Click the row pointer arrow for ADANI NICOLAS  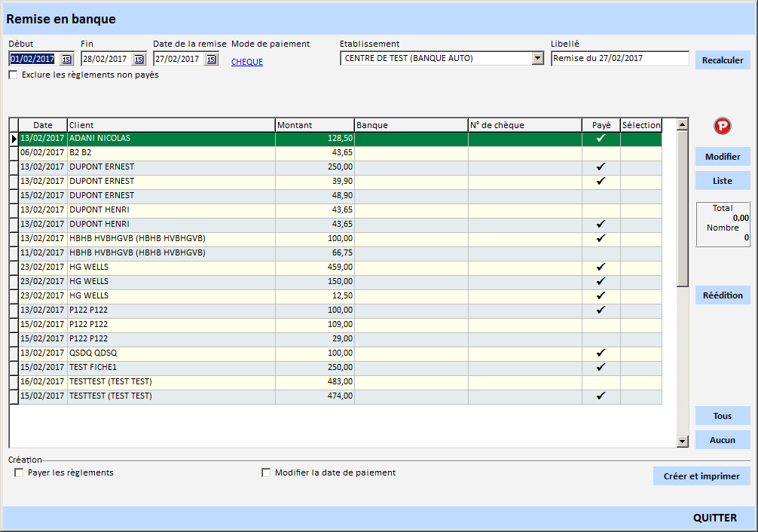click(x=14, y=139)
